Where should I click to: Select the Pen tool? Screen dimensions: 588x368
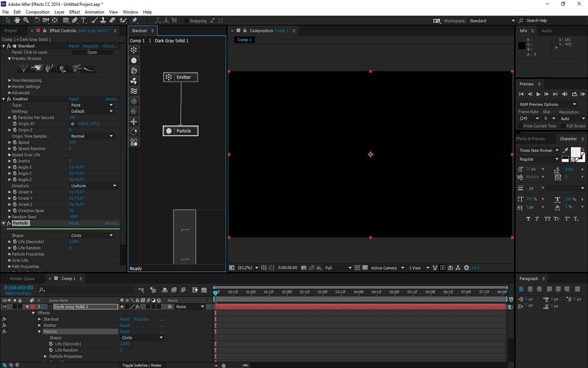[75, 20]
